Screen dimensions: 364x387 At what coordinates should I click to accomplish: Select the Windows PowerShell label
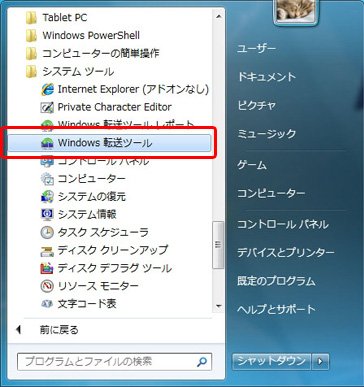click(x=91, y=35)
